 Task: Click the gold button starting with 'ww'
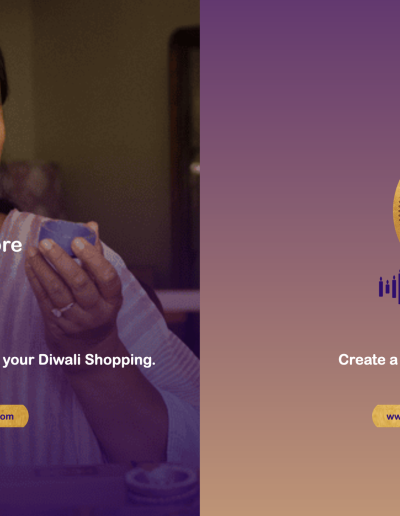(386, 416)
